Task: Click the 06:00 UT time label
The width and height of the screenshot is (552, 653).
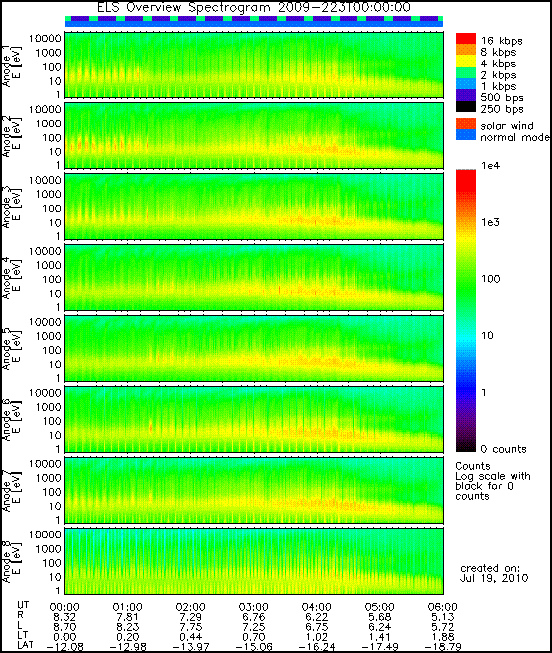Action: click(443, 607)
